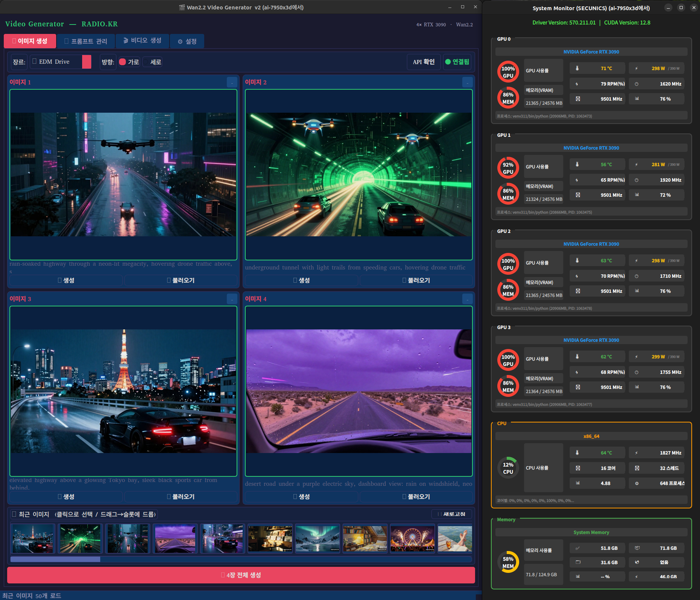Select the 가로 orientation radio button
This screenshot has height=600, width=700.
click(123, 62)
